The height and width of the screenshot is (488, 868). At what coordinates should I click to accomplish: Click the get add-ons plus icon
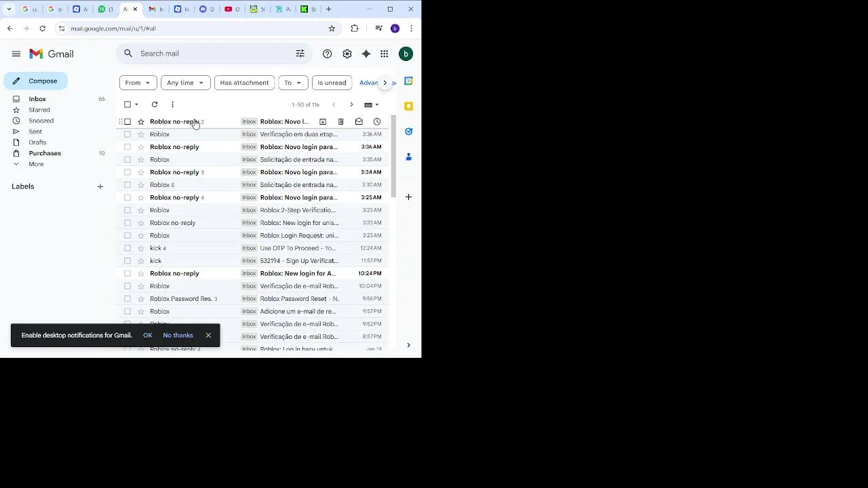(x=408, y=197)
